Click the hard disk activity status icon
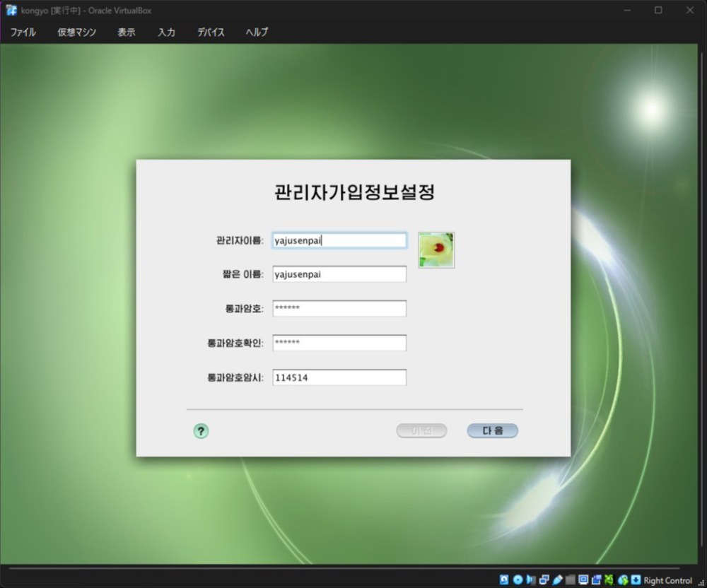Screen dimensions: 707x588 coord(504,580)
